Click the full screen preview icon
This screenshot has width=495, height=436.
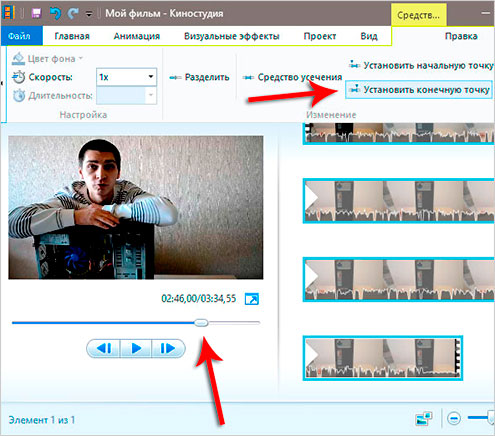252,299
